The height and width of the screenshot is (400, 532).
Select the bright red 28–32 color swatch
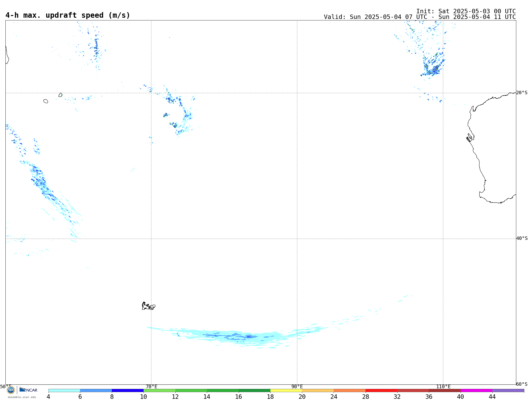382,390
